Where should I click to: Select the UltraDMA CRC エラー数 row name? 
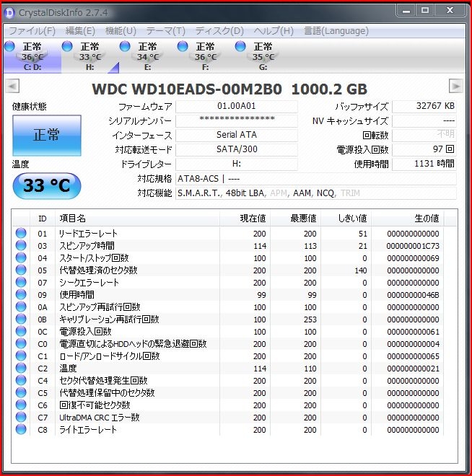point(100,418)
